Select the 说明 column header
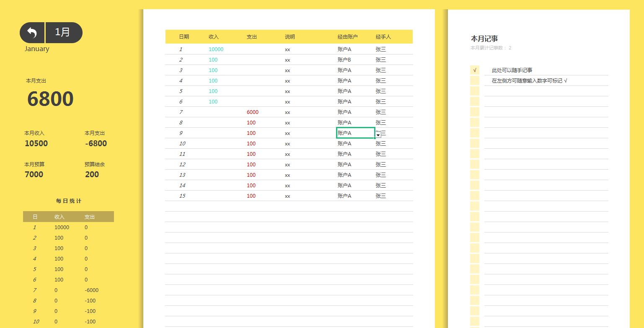 pos(290,37)
